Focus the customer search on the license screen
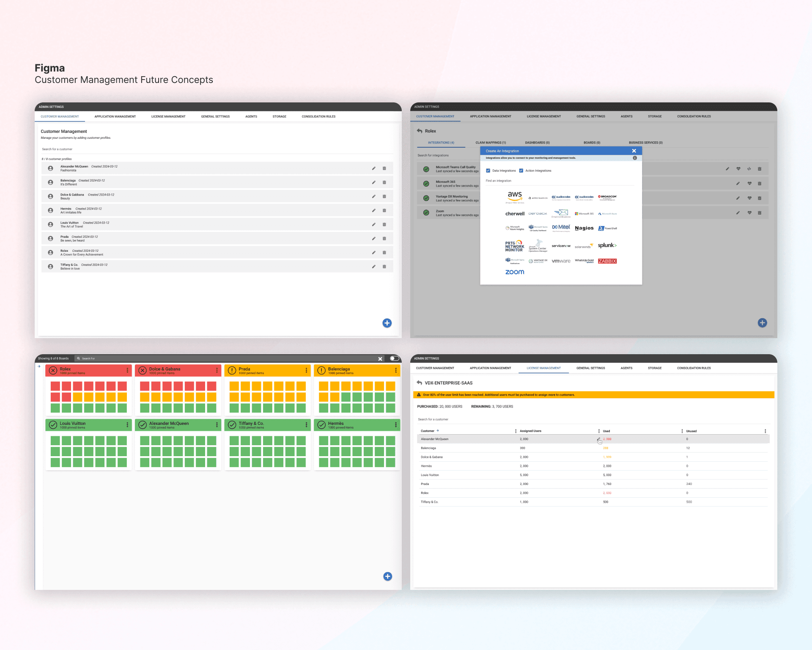Screen dimensions: 812x650 (593, 420)
